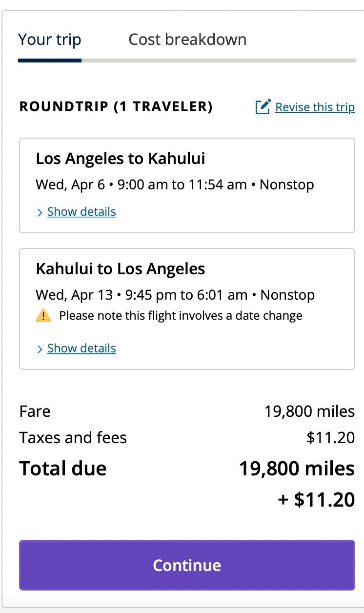
Task: Select the Your trip tab
Action: click(x=50, y=40)
